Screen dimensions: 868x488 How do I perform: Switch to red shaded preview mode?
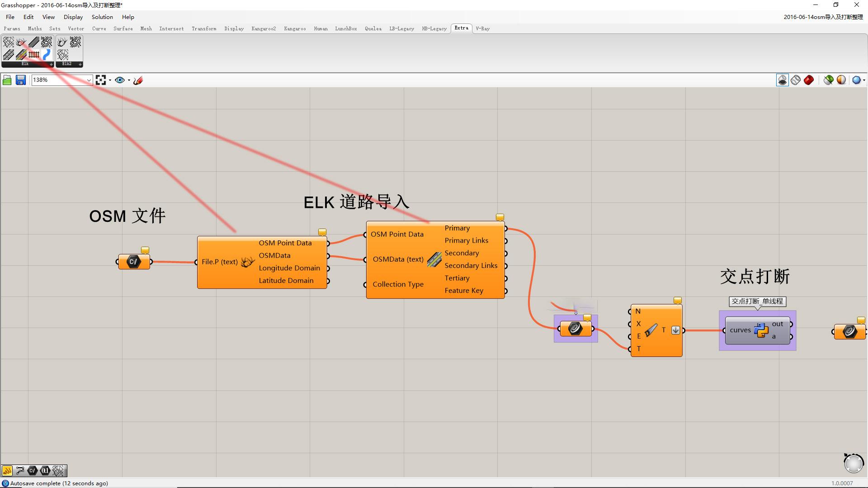click(x=809, y=80)
